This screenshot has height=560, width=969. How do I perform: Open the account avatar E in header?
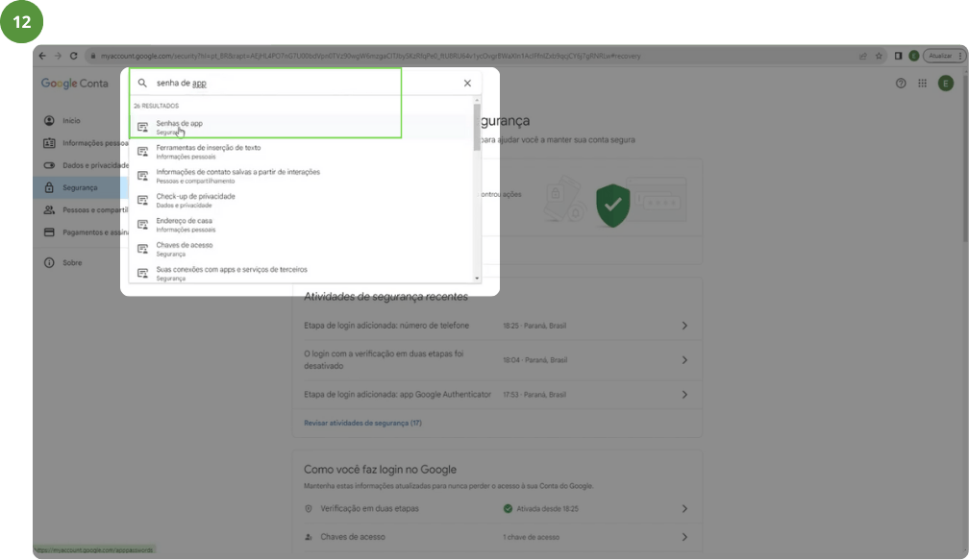pyautogui.click(x=946, y=84)
